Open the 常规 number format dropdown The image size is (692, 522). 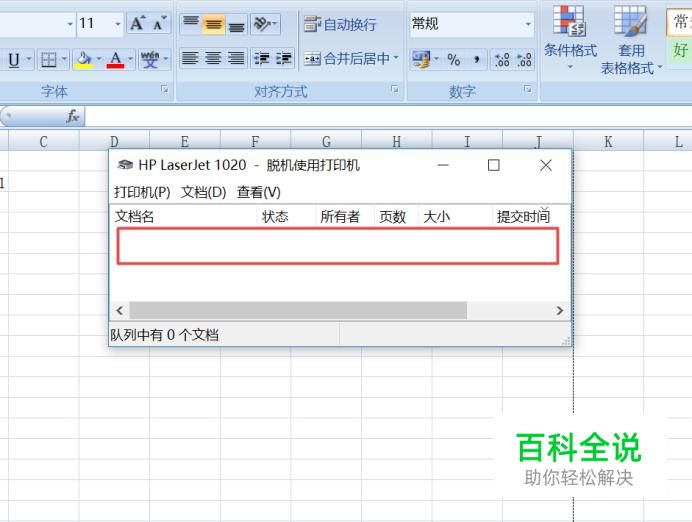(x=528, y=24)
